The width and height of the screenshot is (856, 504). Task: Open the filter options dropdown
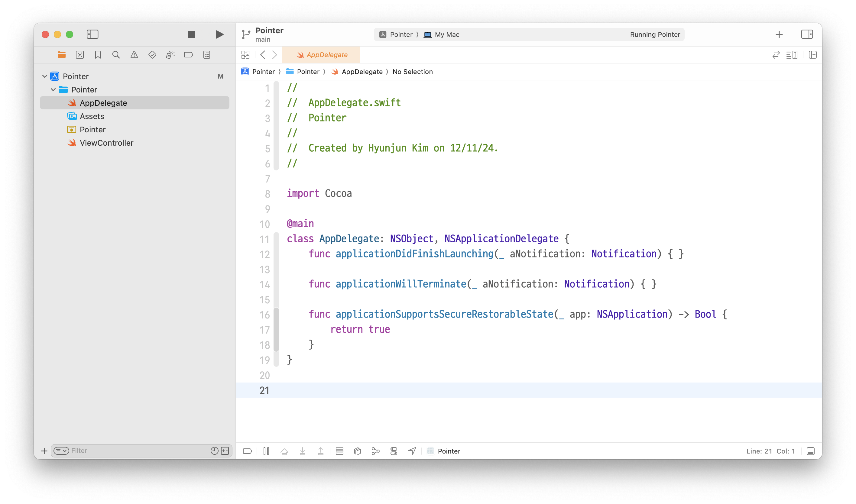pyautogui.click(x=61, y=451)
